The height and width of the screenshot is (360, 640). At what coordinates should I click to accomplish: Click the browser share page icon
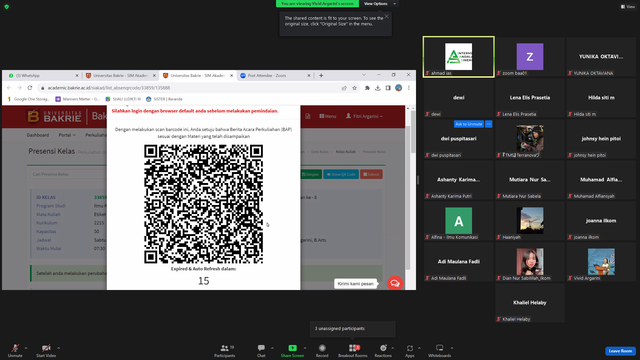344,88
